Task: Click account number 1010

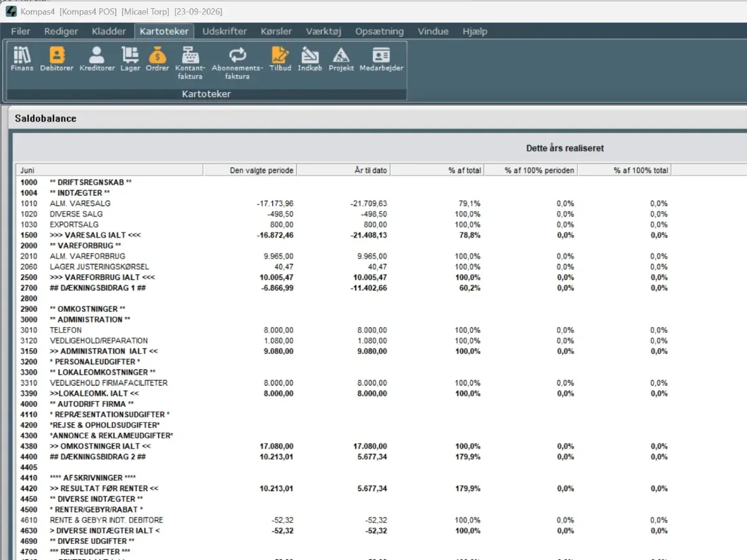Action: pos(28,203)
